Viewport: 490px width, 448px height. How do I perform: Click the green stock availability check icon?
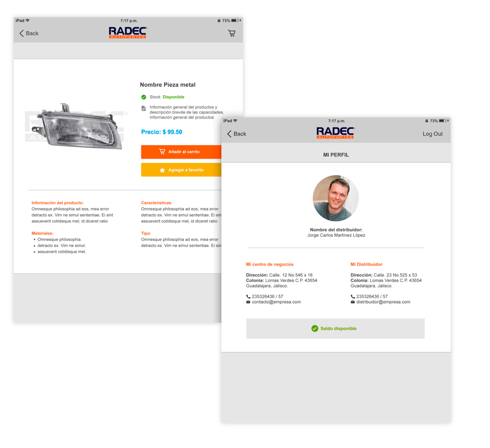click(144, 97)
